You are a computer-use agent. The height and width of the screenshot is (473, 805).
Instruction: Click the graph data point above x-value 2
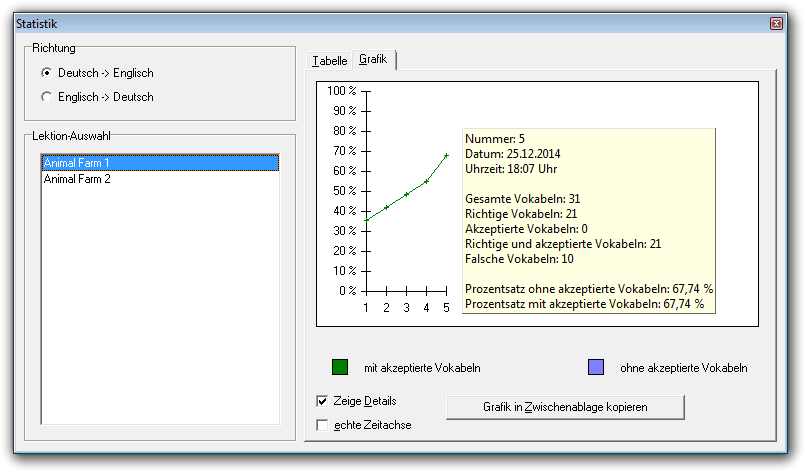click(x=386, y=207)
